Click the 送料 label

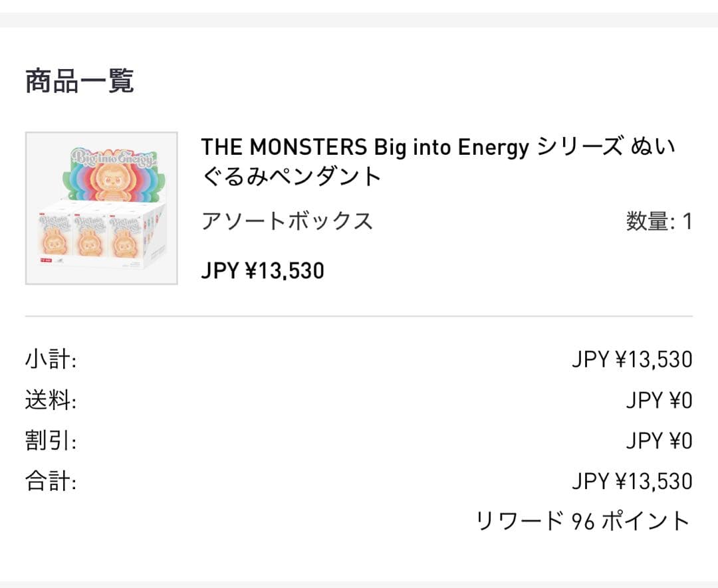pyautogui.click(x=51, y=401)
